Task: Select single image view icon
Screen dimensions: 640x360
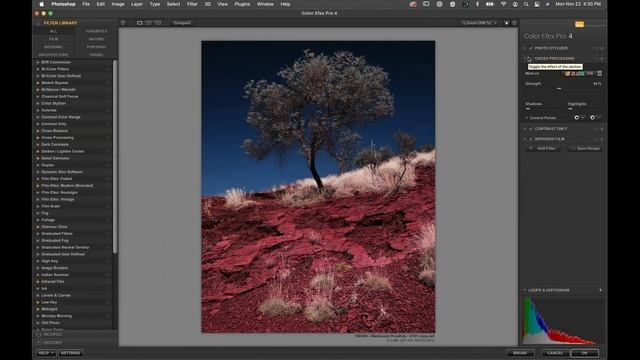Action: point(140,23)
